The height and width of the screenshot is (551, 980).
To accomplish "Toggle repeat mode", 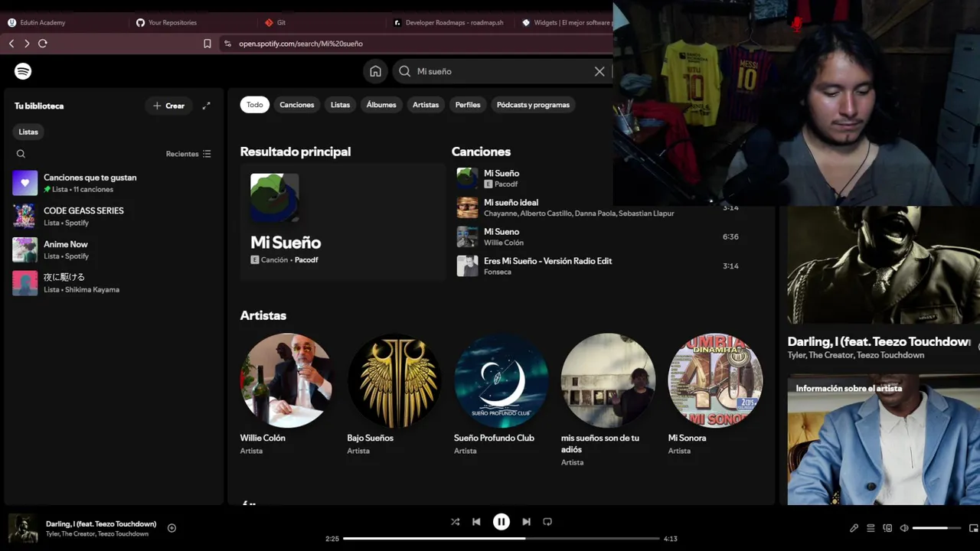I will pos(547,522).
